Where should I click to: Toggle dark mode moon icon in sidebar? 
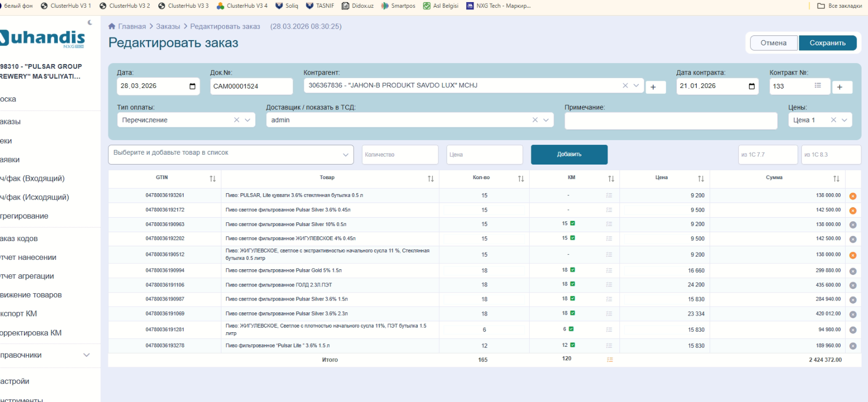90,22
